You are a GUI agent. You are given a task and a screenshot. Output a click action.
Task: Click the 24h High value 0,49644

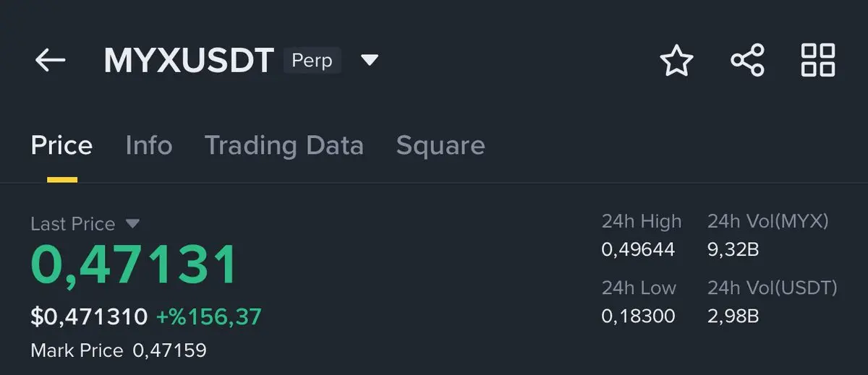[x=638, y=250]
